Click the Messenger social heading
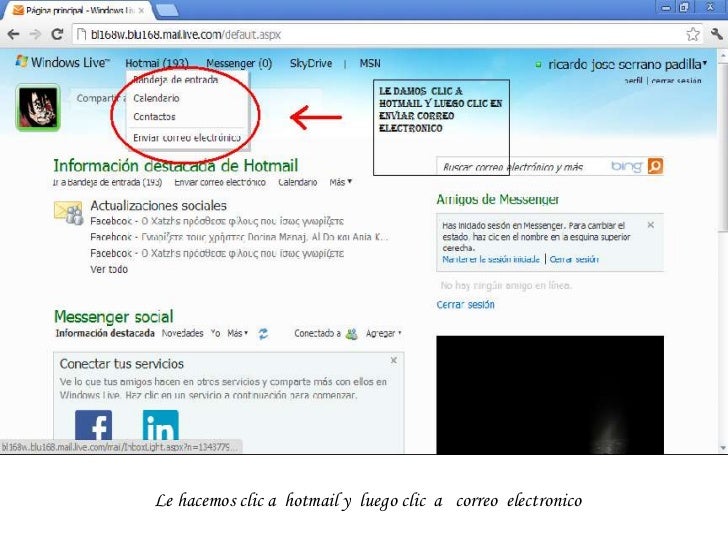 pyautogui.click(x=114, y=317)
